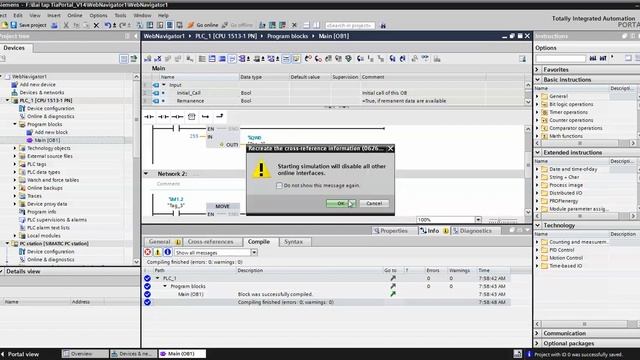Open the 100% zoom level dropdown
This screenshot has height=360, width=640.
click(x=478, y=220)
